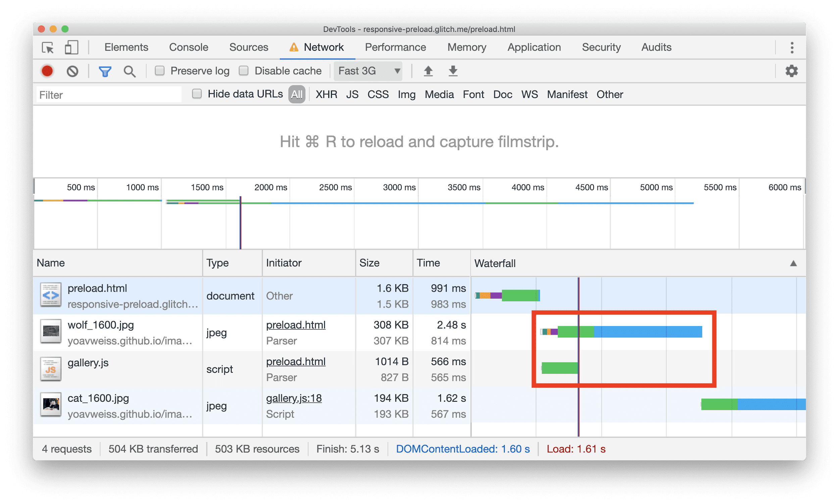Screen dimensions: 839x504
Task: Click the import HAR file icon
Action: 425,71
